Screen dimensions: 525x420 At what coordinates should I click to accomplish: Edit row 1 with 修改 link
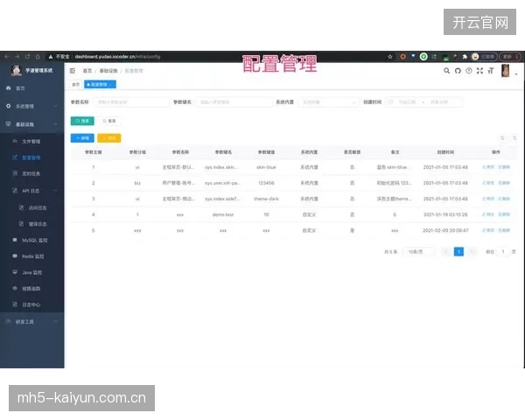488,167
